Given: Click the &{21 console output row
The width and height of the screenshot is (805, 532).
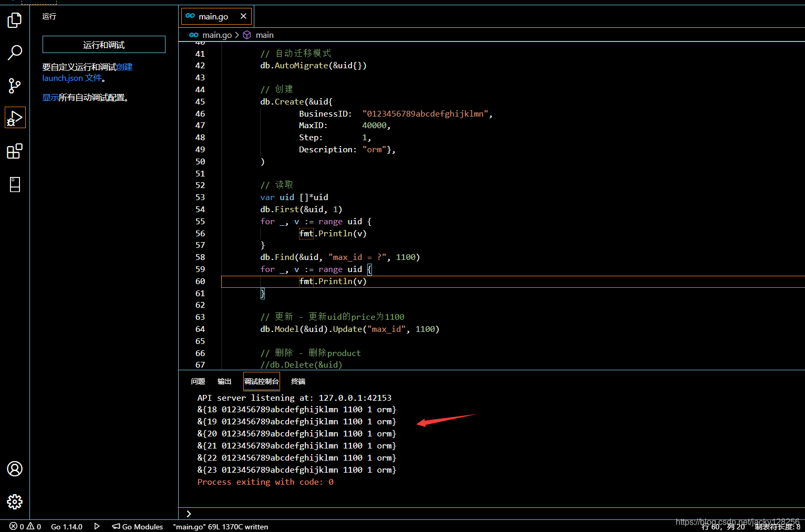Looking at the screenshot, I should click(x=297, y=445).
